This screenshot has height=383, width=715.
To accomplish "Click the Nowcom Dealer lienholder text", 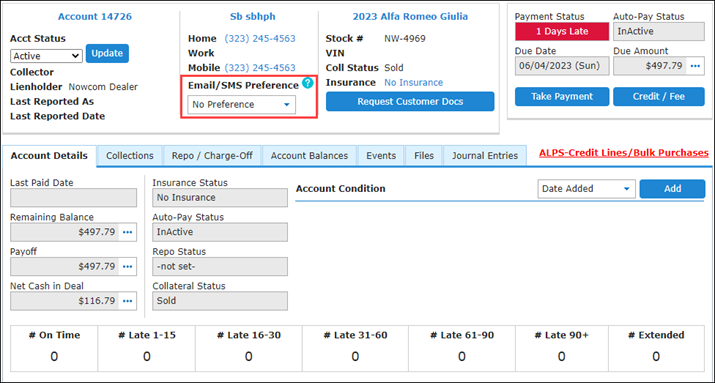I will tap(103, 87).
